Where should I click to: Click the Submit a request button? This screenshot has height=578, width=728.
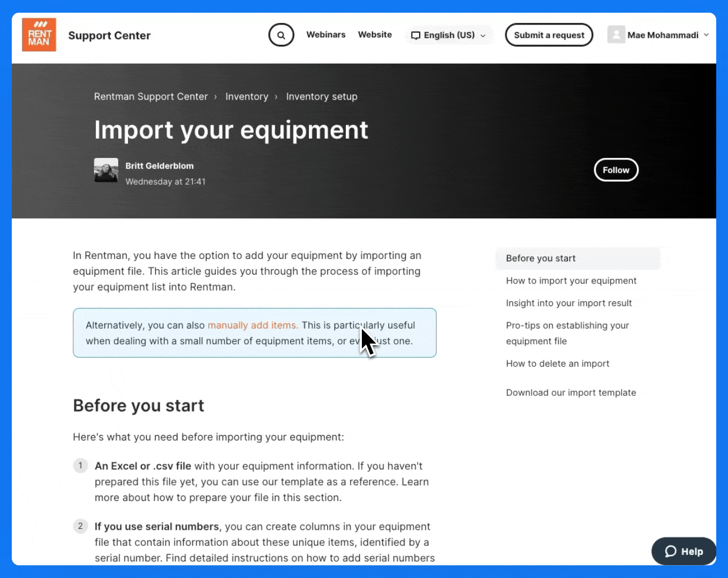549,35
